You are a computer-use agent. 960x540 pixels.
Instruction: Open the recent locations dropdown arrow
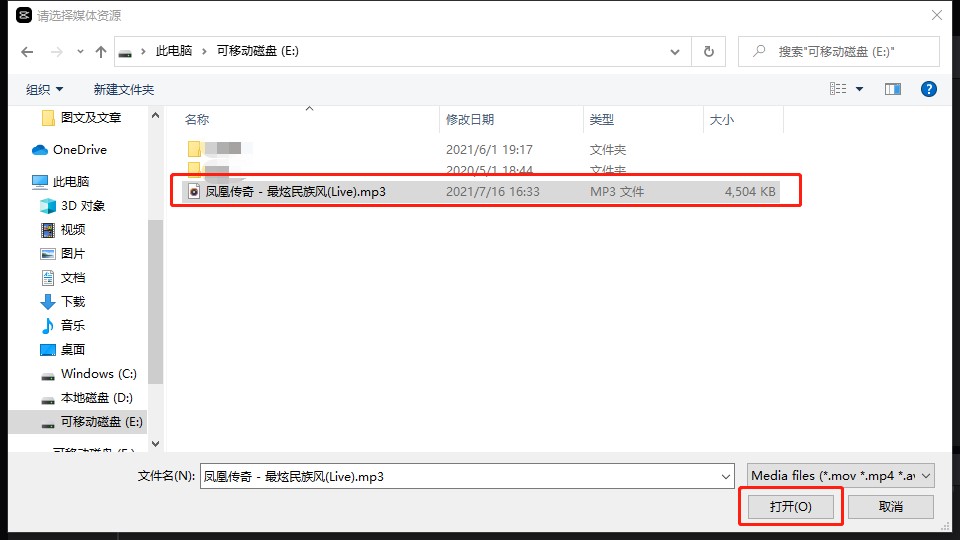click(80, 52)
